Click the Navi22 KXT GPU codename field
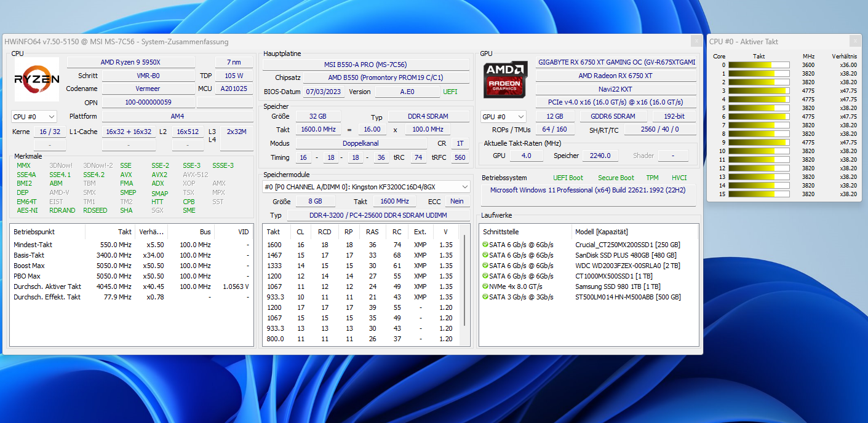This screenshot has height=423, width=868. click(x=616, y=89)
